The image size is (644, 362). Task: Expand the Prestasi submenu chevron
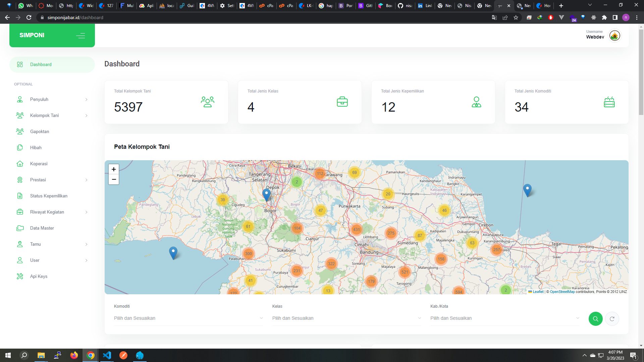pos(87,180)
